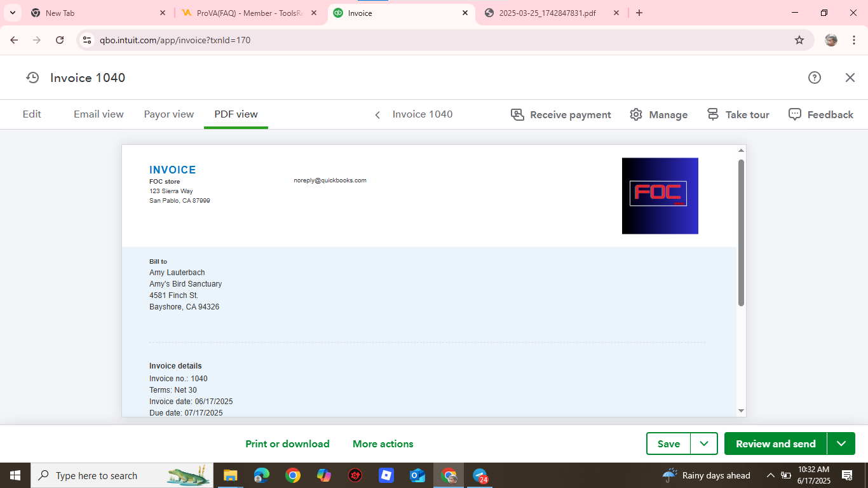Click the Due date: 07/17/2025 line
Screen dimensions: 868x488
(186, 413)
